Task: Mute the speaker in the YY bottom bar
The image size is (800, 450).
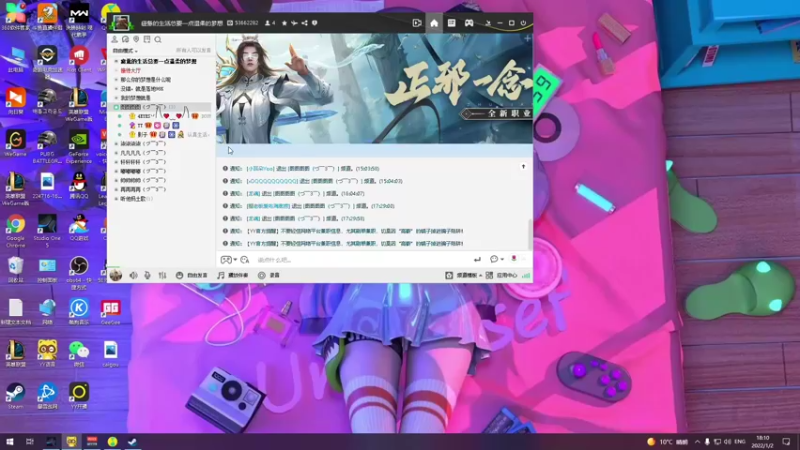Action: [133, 276]
